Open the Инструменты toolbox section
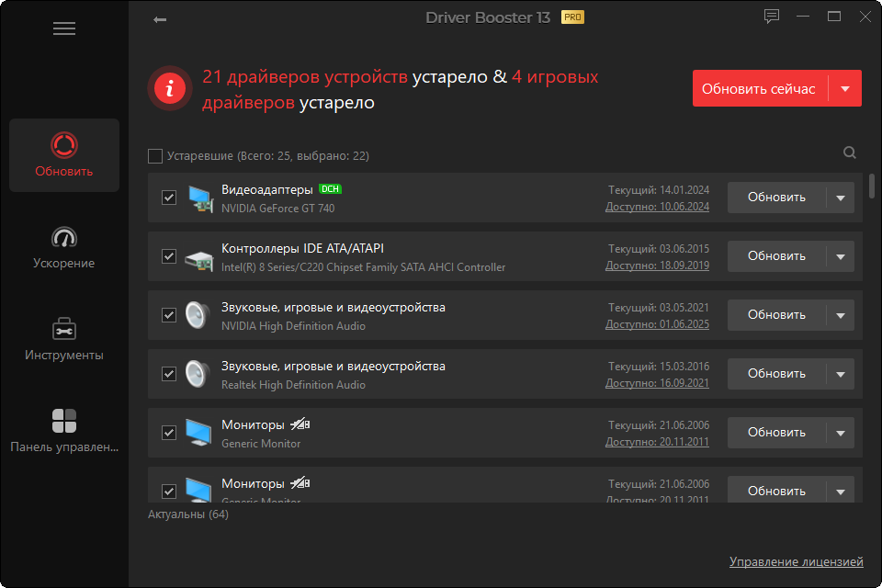The image size is (882, 588). tap(64, 339)
